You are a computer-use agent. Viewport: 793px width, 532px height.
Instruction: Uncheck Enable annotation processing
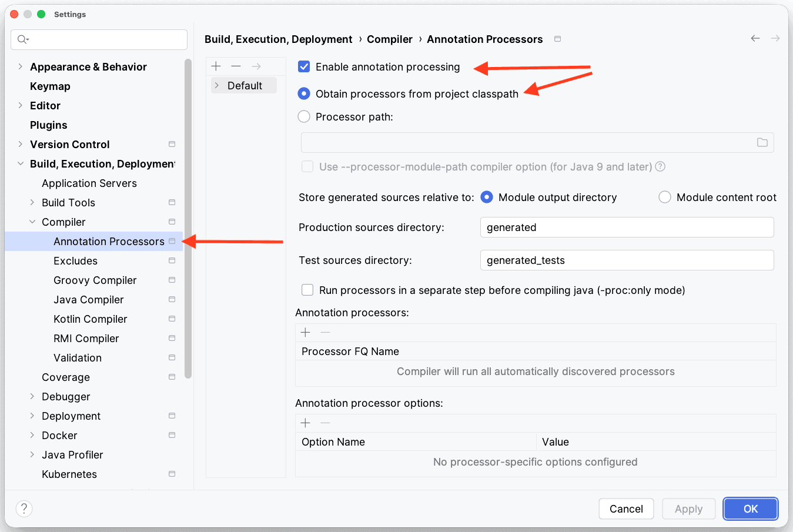(304, 67)
